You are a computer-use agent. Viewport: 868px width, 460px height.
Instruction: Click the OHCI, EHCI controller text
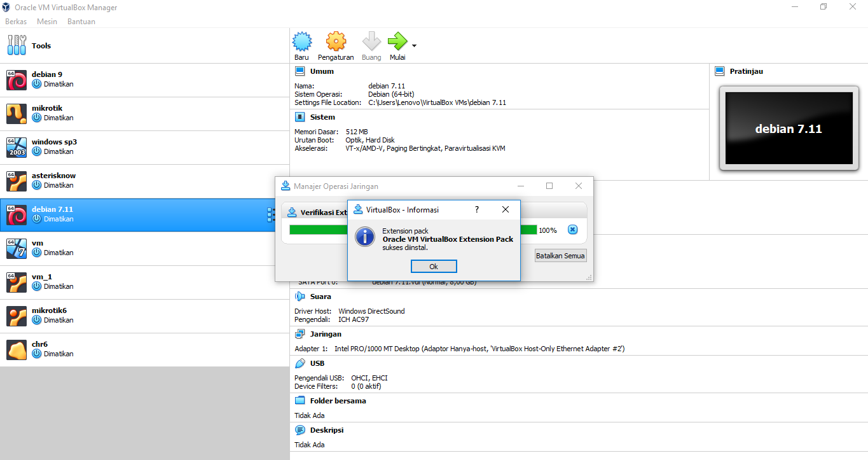(x=369, y=378)
